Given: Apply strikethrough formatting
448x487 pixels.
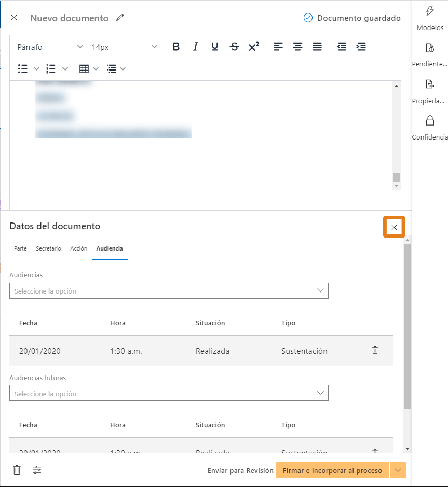Looking at the screenshot, I should [235, 47].
